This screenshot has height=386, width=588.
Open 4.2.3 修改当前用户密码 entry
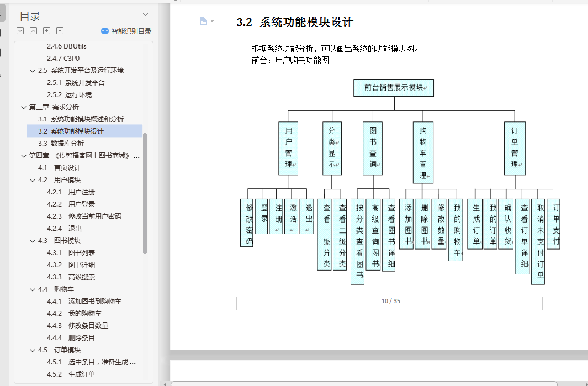(84, 216)
